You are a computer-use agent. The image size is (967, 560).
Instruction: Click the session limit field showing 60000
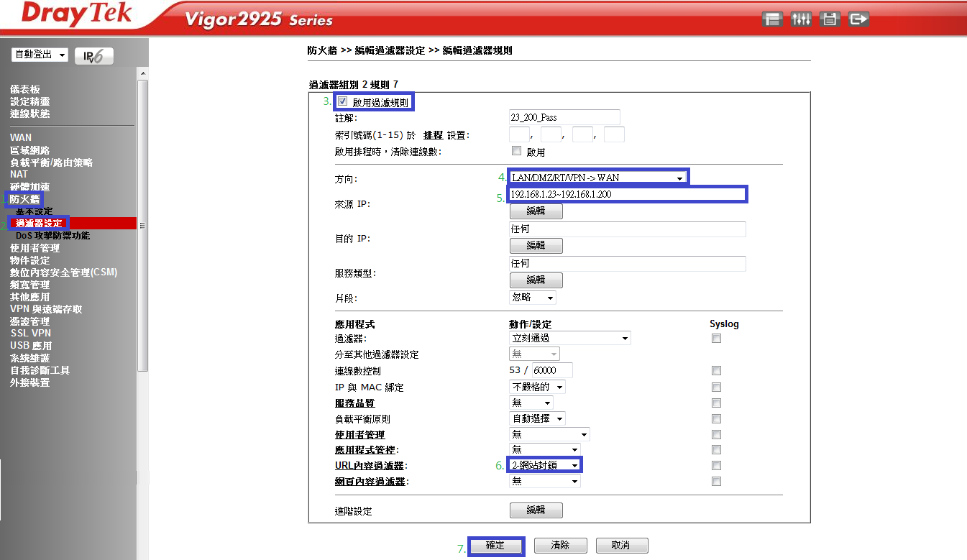click(x=552, y=370)
